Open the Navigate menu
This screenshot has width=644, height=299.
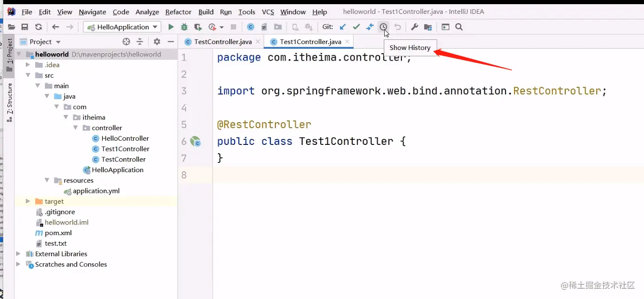point(92,12)
